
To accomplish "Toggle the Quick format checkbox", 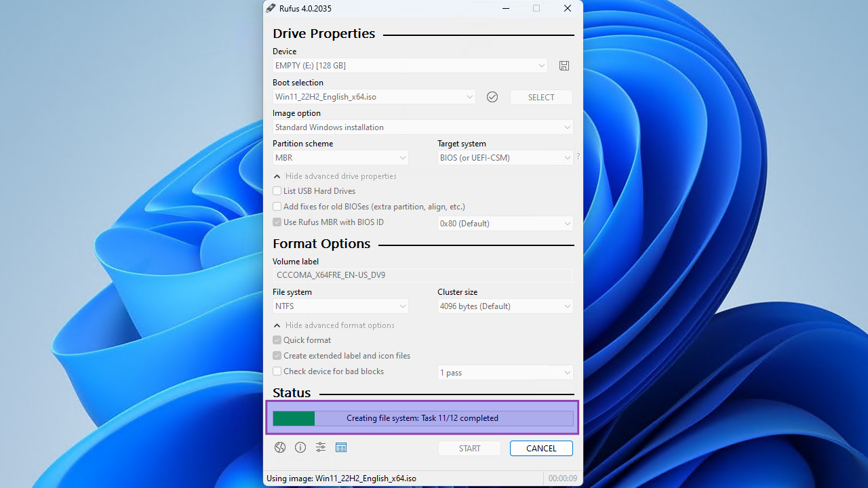I will (x=277, y=340).
